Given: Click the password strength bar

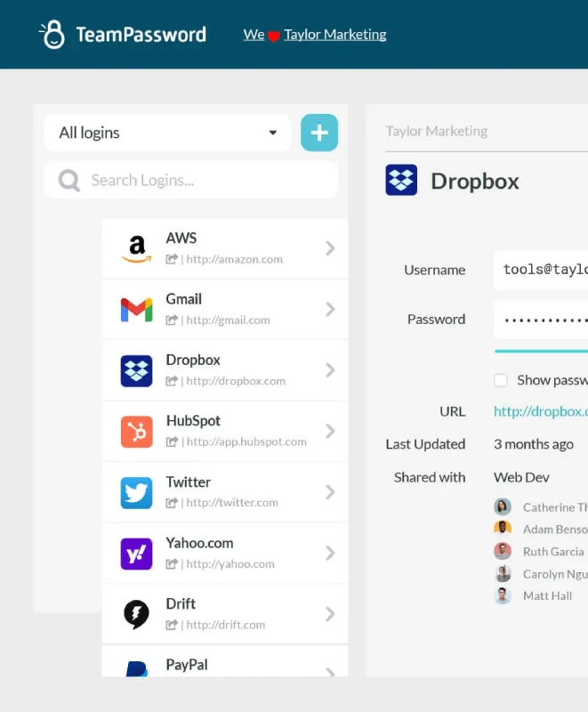Looking at the screenshot, I should tap(541, 351).
